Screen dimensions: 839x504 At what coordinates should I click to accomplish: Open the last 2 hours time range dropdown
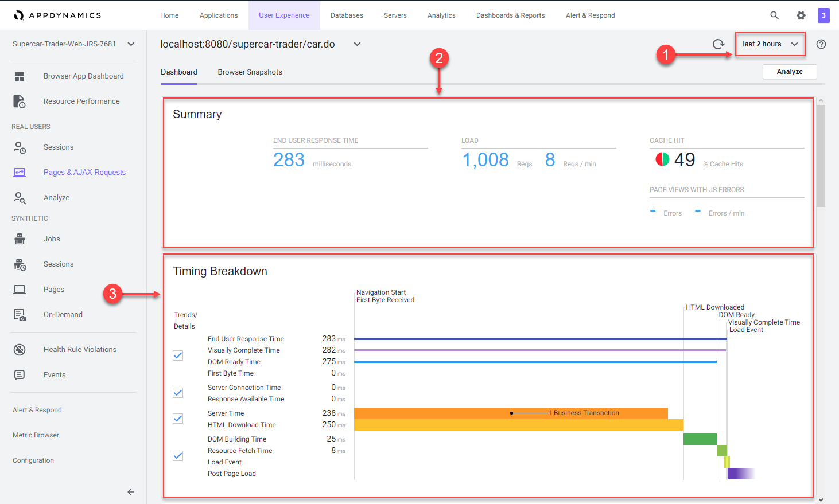click(770, 44)
